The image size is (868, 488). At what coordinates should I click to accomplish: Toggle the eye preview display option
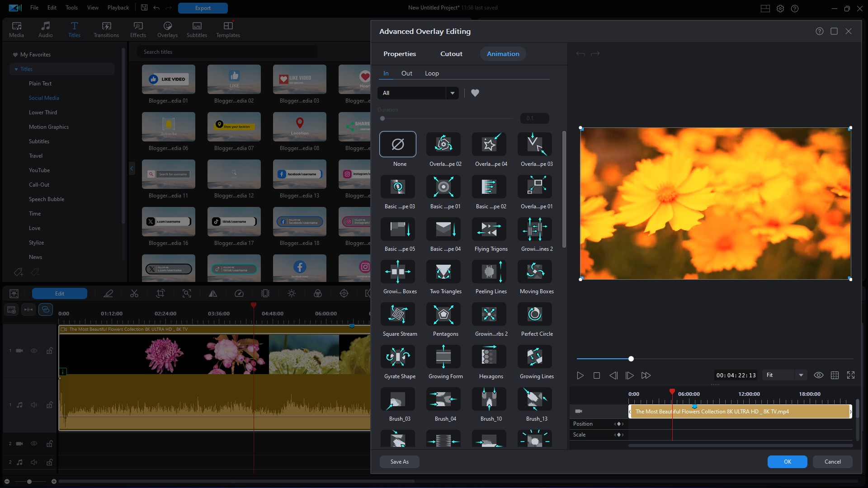(818, 375)
